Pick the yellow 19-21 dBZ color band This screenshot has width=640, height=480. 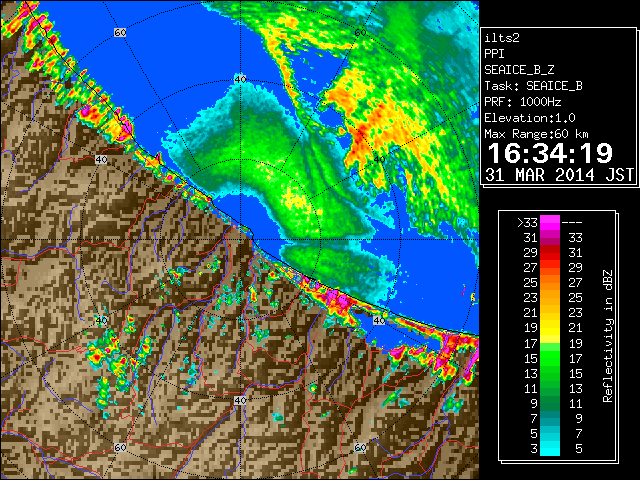550,328
